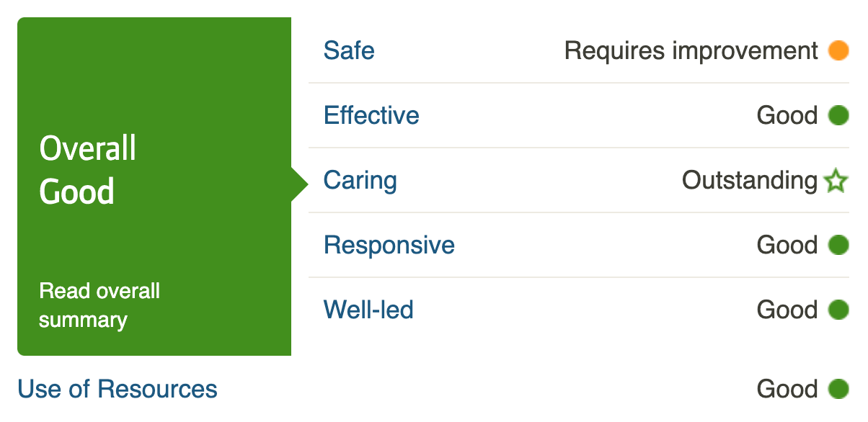This screenshot has width=868, height=422.
Task: Click the green Effective rating dot
Action: 838,115
